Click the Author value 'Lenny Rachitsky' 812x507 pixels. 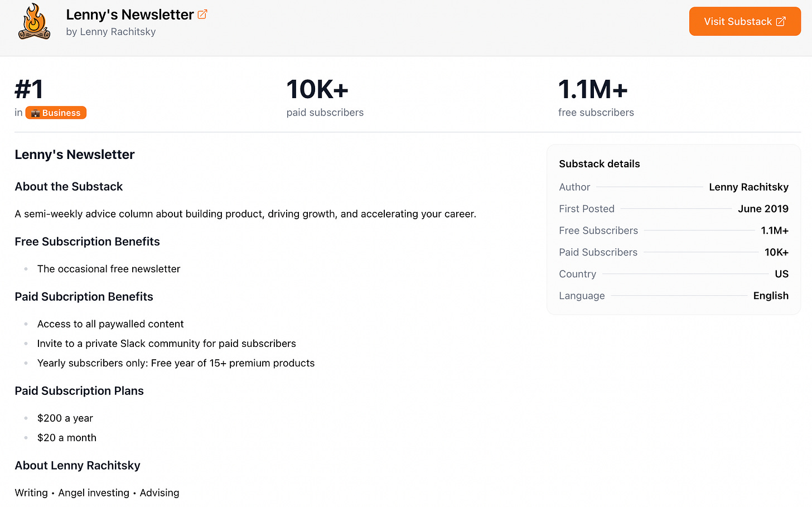(748, 187)
